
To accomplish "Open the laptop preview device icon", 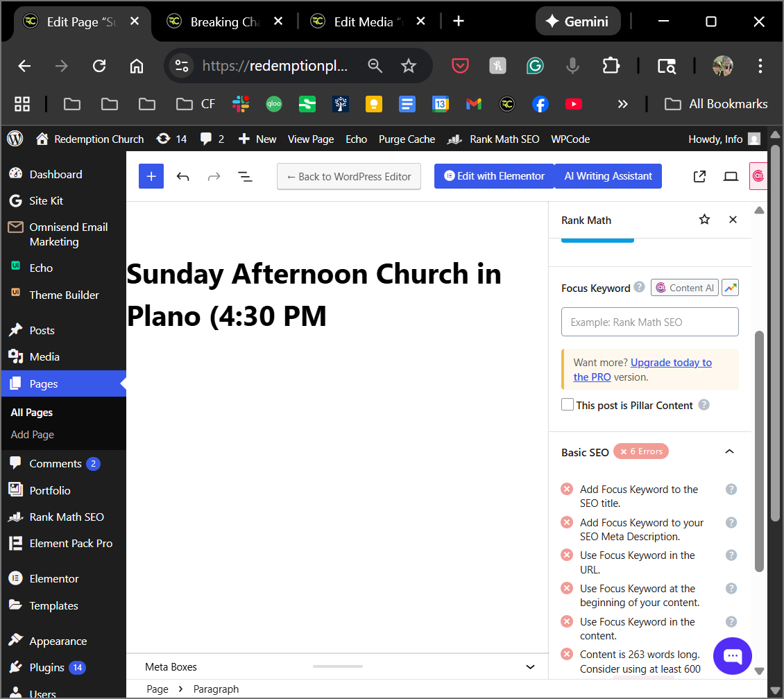I will click(x=731, y=176).
